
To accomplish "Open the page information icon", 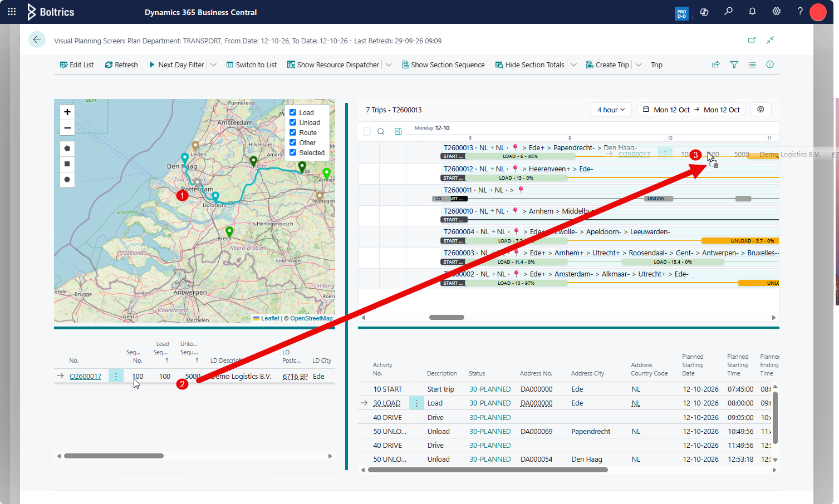I will pyautogui.click(x=770, y=65).
